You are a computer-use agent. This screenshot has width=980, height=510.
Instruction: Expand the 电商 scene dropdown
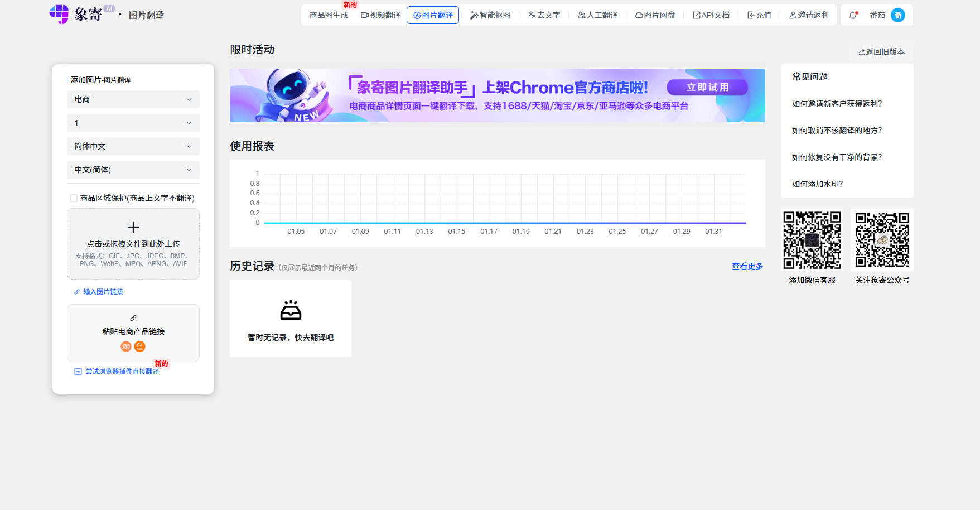(133, 99)
